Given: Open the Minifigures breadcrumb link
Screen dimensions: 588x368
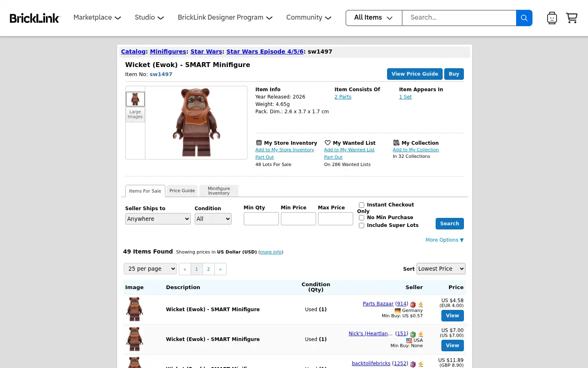Looking at the screenshot, I should click(x=168, y=52).
